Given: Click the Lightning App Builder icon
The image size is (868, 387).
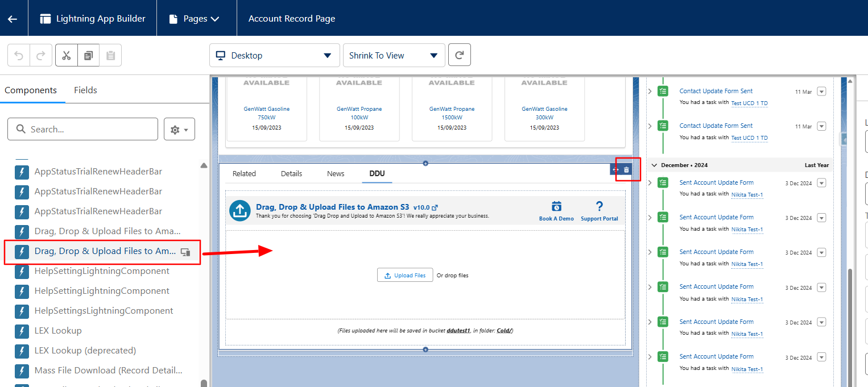Looking at the screenshot, I should (x=46, y=19).
